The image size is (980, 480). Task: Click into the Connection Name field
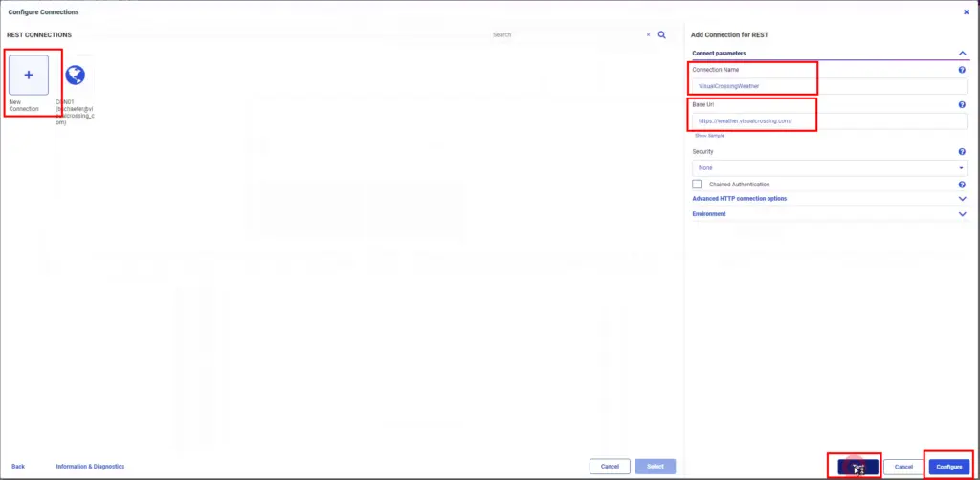click(829, 86)
